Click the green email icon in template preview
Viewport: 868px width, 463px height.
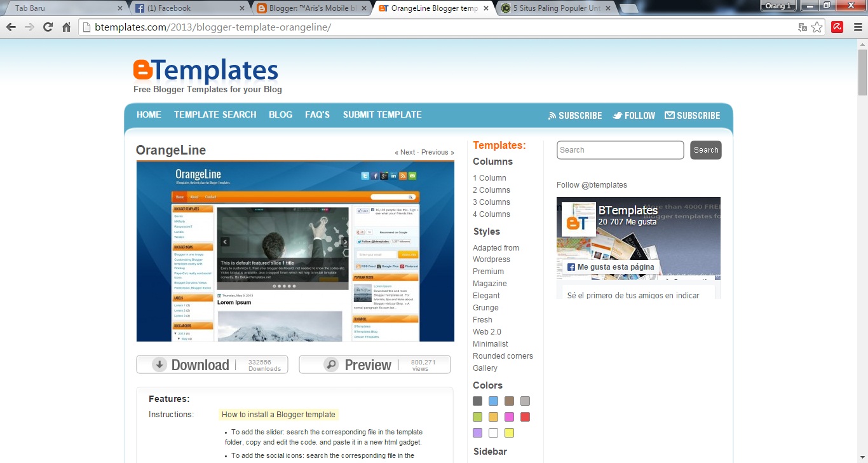(412, 176)
